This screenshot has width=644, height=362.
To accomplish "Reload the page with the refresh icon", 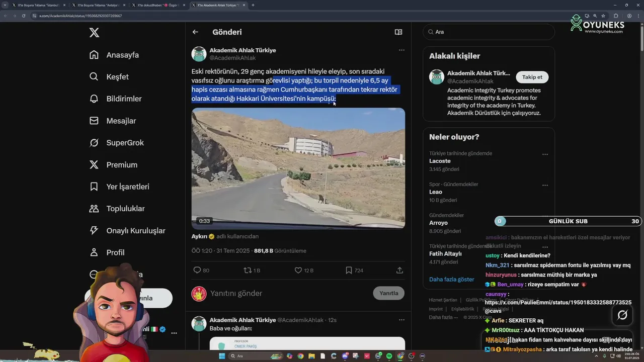I will coord(23,16).
